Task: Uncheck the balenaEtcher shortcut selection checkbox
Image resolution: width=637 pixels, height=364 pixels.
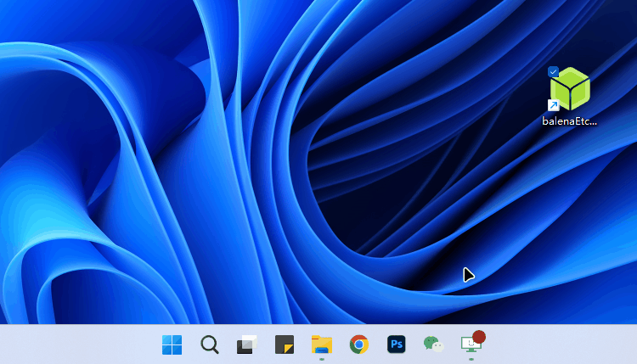Action: 554,71
